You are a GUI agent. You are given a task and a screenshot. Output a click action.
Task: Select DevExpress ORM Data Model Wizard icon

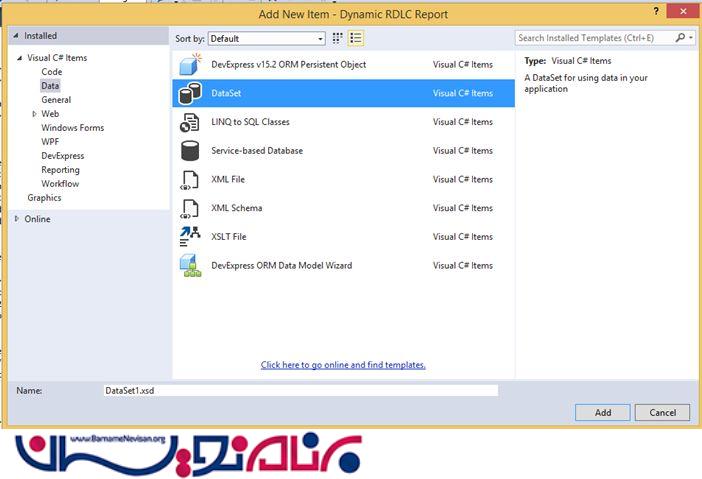[x=189, y=266]
